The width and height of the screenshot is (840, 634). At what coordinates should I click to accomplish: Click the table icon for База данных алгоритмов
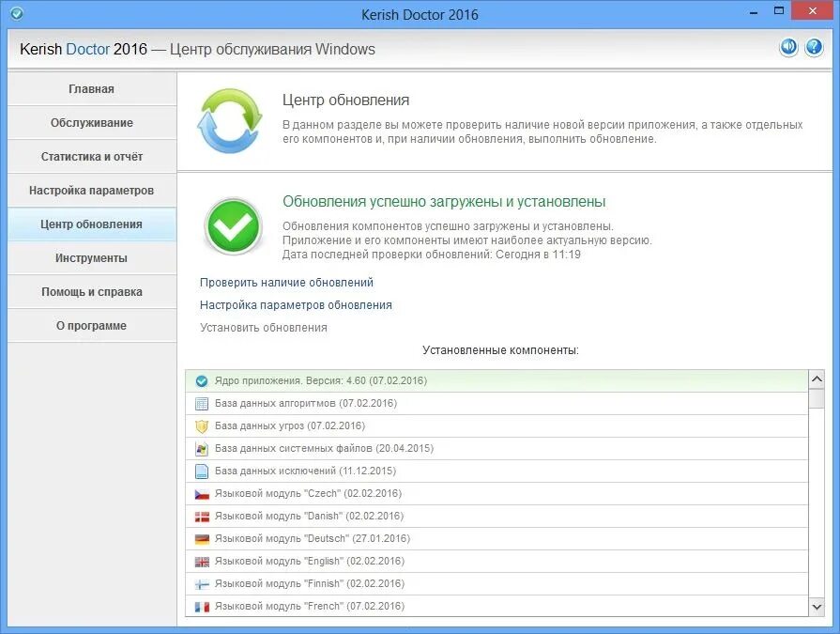pyautogui.click(x=202, y=404)
